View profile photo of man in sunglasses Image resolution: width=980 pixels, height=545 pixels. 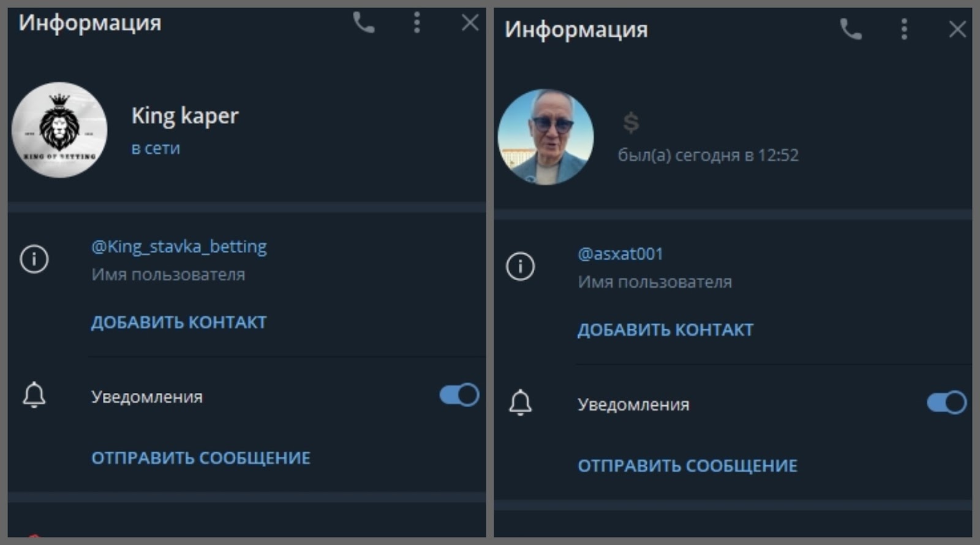[x=546, y=137]
